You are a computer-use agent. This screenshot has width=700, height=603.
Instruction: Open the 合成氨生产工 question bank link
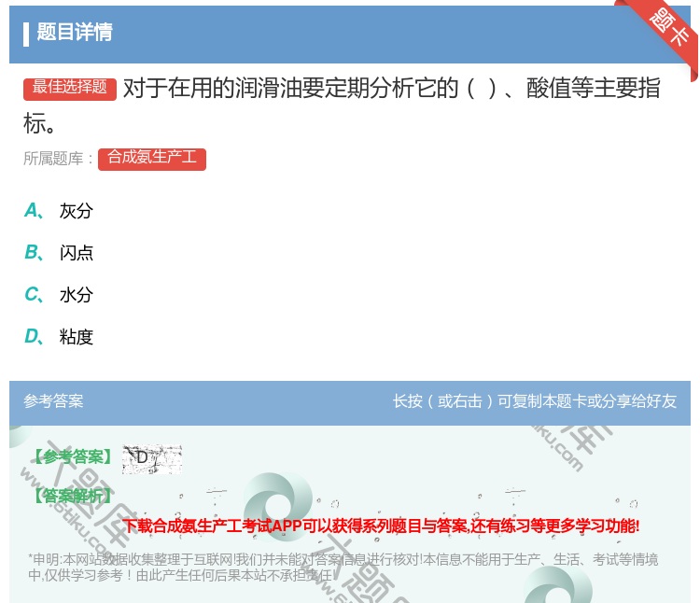[152, 159]
